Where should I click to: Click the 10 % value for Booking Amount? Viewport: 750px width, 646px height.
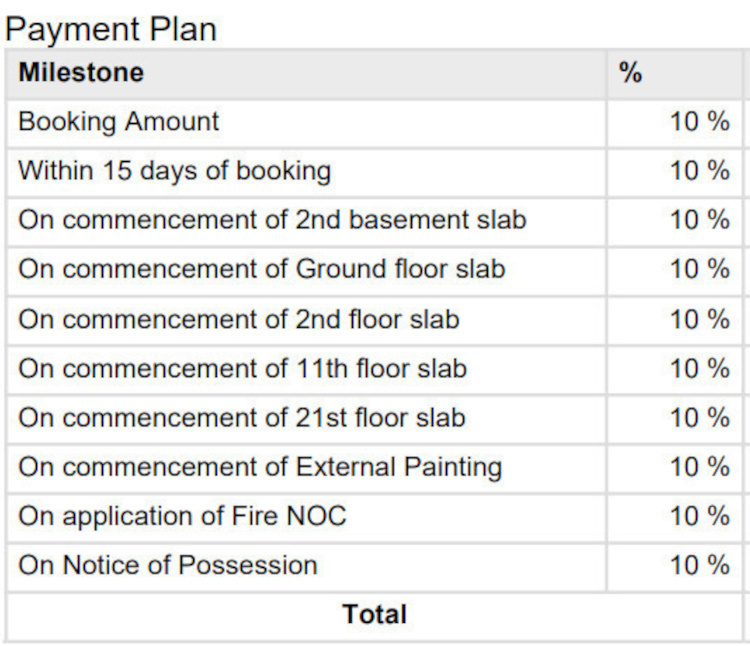coord(700,121)
